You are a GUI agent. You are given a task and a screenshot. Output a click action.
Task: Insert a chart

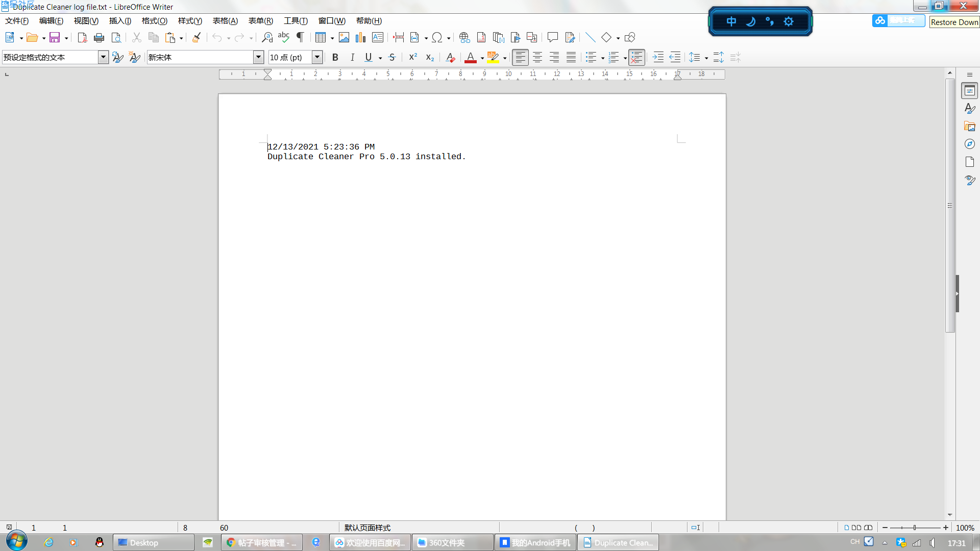361,37
